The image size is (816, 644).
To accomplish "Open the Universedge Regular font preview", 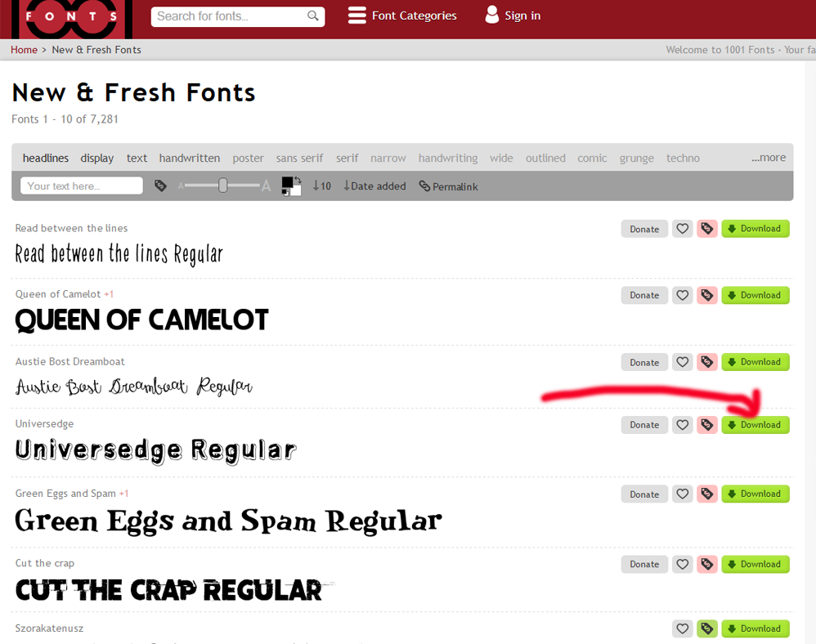I will click(155, 451).
